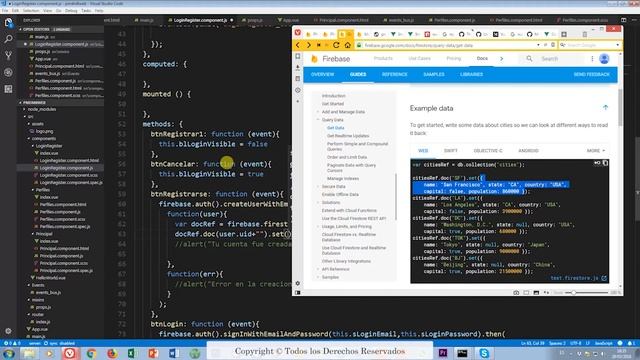Open the OVERVIEW tab in Firebase docs

[322, 74]
